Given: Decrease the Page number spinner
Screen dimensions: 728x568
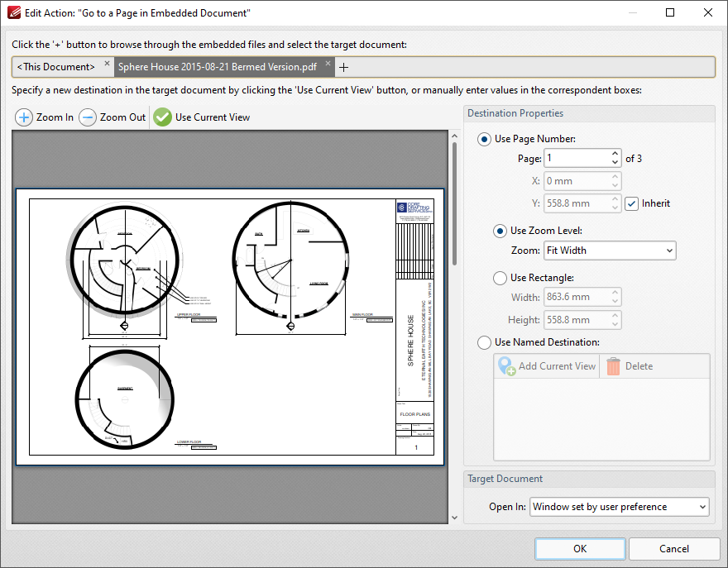Looking at the screenshot, I should [615, 162].
